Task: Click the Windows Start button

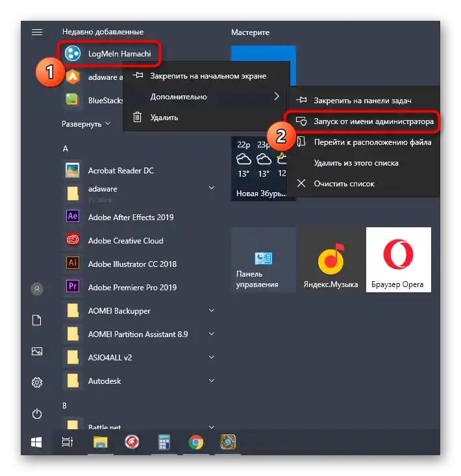Action: 36,442
